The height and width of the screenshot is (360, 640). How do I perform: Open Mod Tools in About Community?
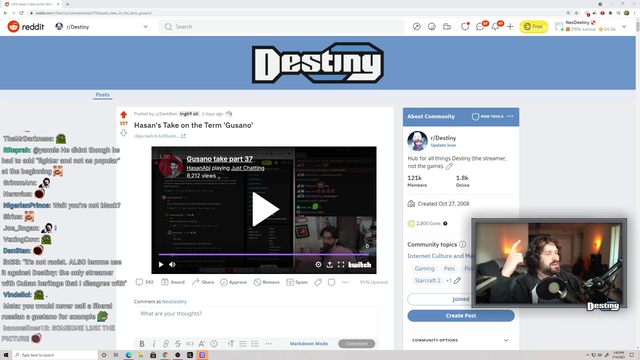tap(487, 116)
